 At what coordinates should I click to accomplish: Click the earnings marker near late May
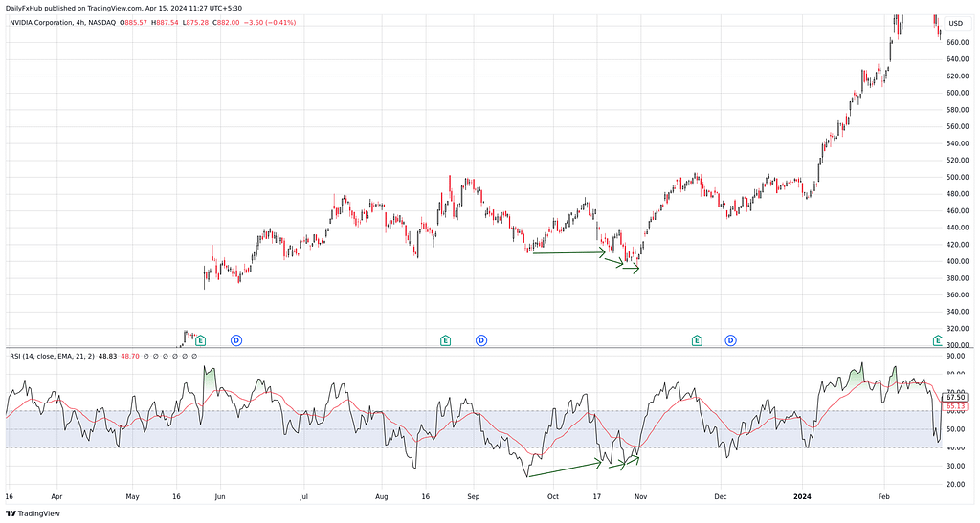(200, 340)
